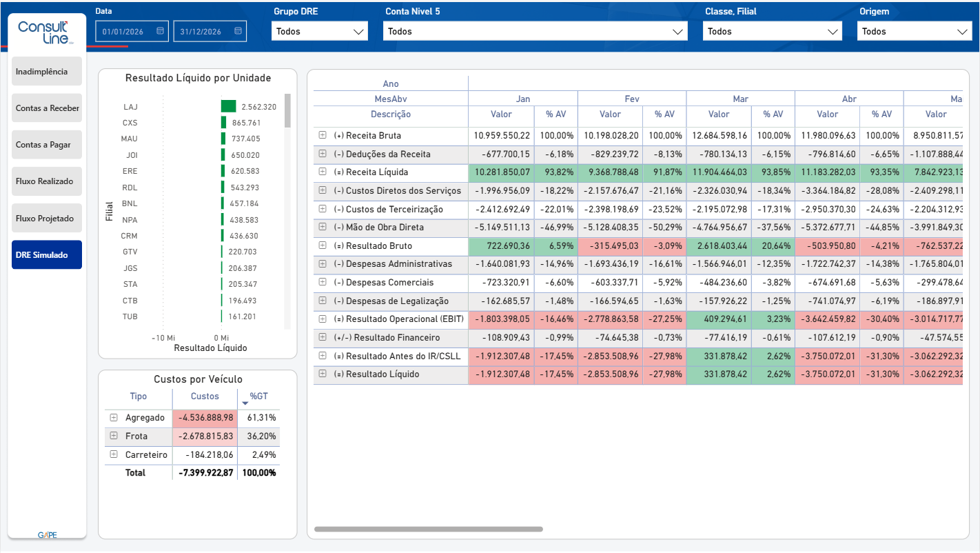Click the Abr month column header
The width and height of the screenshot is (980, 553).
[849, 99]
